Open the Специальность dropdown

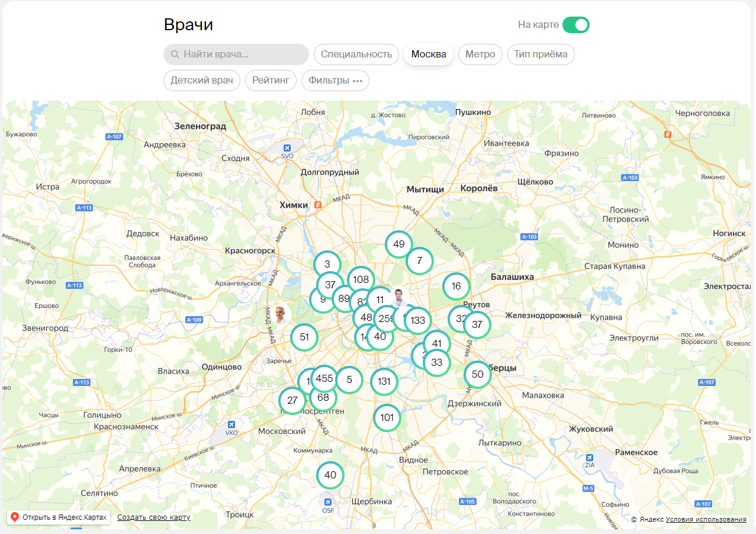point(356,54)
